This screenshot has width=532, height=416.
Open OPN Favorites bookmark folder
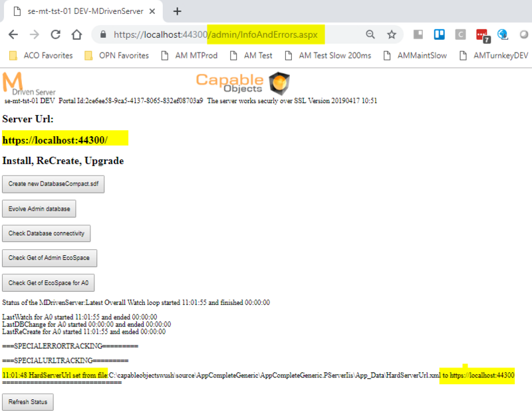[x=117, y=56]
